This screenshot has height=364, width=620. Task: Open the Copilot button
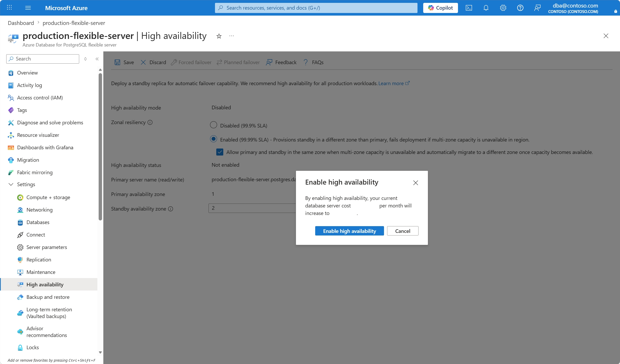[440, 8]
